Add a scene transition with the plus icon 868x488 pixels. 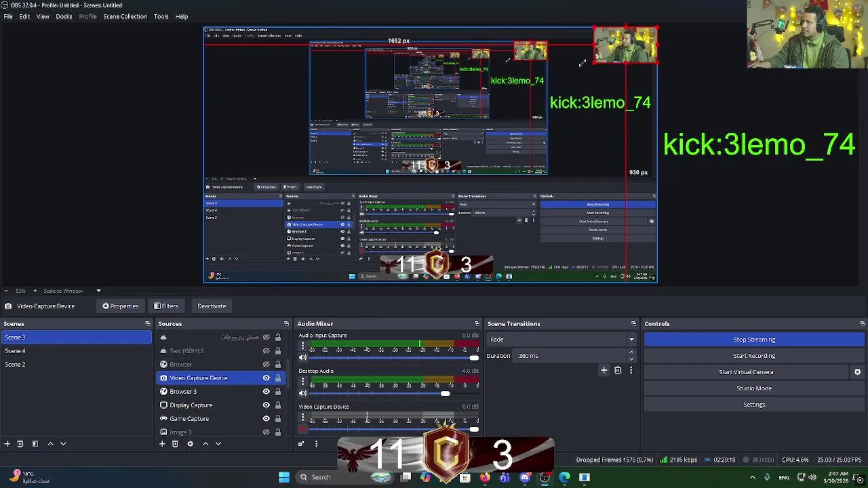click(604, 370)
